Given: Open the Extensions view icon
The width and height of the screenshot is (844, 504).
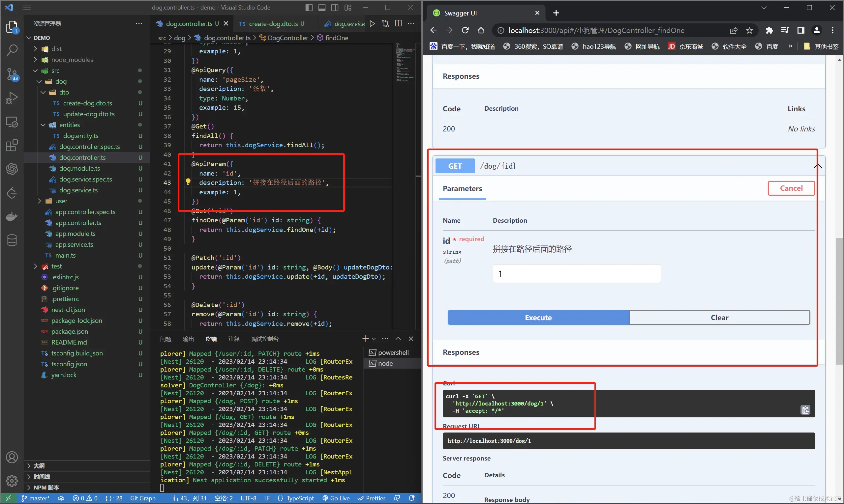Looking at the screenshot, I should pyautogui.click(x=12, y=145).
